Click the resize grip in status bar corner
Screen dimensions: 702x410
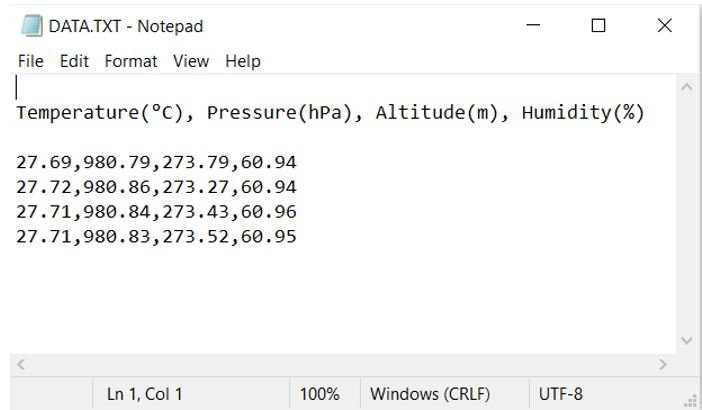(691, 401)
